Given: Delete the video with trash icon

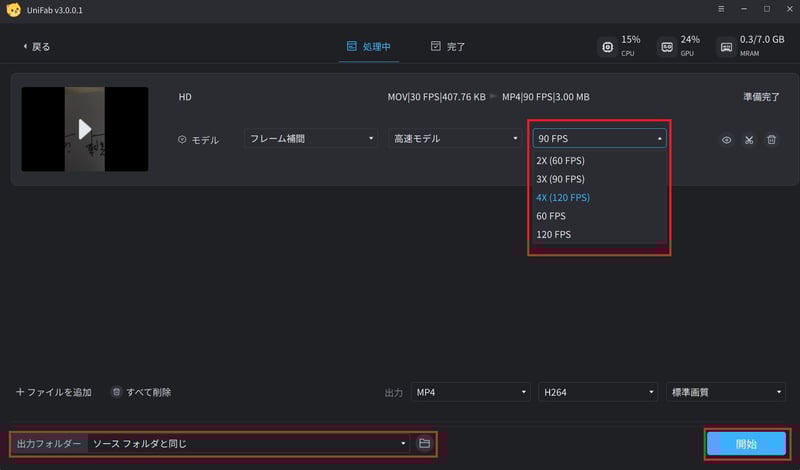Looking at the screenshot, I should pyautogui.click(x=771, y=140).
